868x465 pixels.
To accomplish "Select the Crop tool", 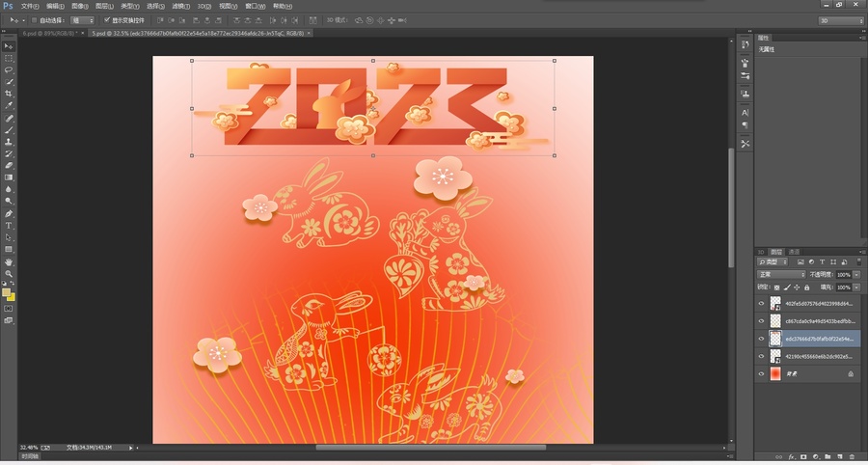I will click(9, 94).
